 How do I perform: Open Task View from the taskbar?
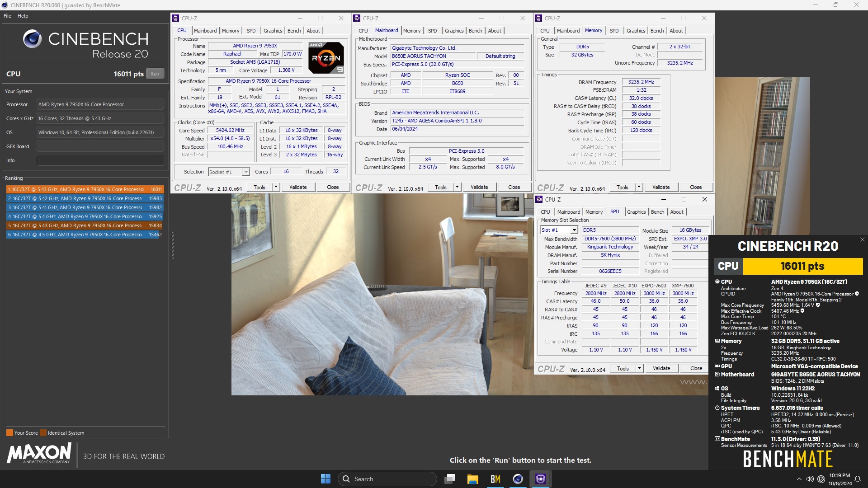tap(450, 479)
